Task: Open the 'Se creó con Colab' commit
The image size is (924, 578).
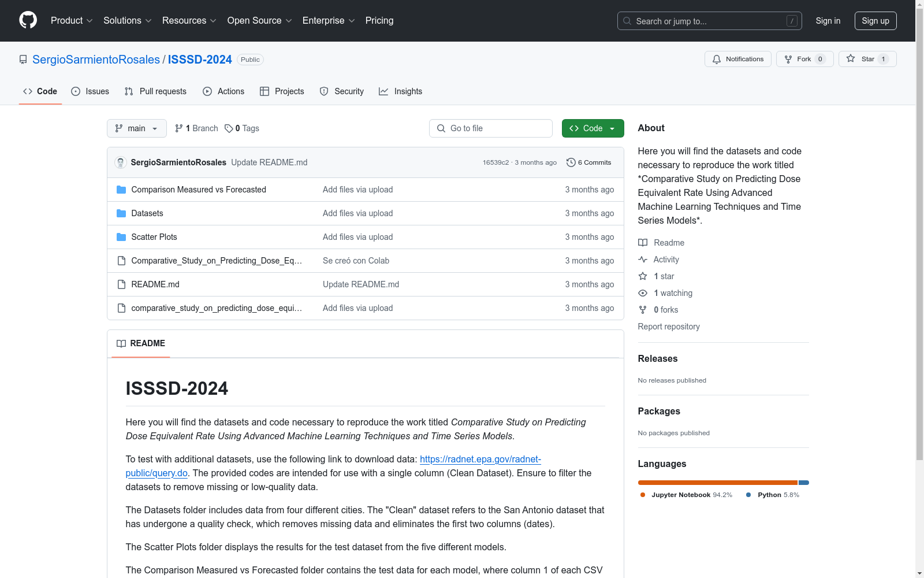Action: coord(356,261)
